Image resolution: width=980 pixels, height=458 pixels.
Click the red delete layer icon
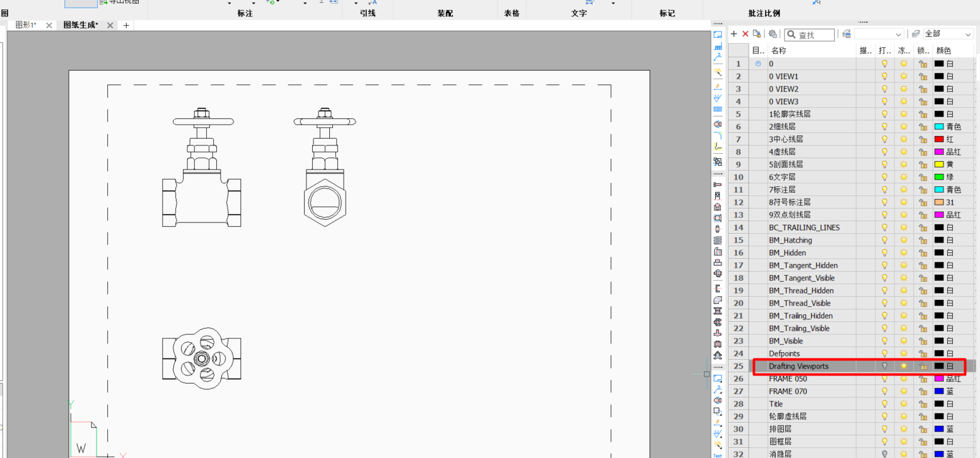coord(745,34)
